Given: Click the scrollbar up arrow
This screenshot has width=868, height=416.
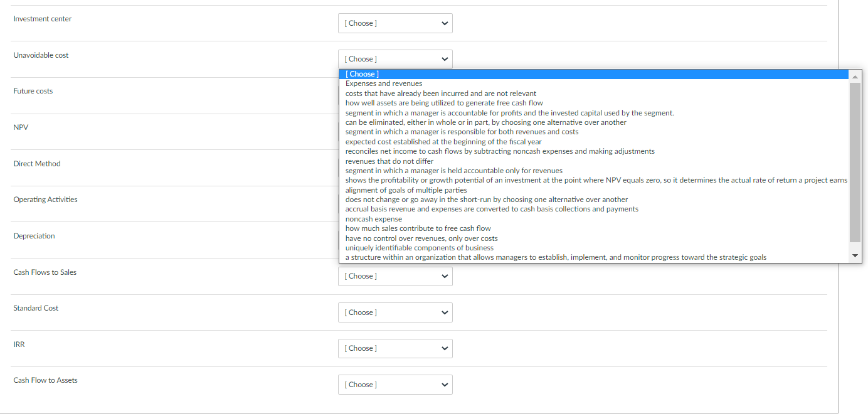Looking at the screenshot, I should point(854,75).
